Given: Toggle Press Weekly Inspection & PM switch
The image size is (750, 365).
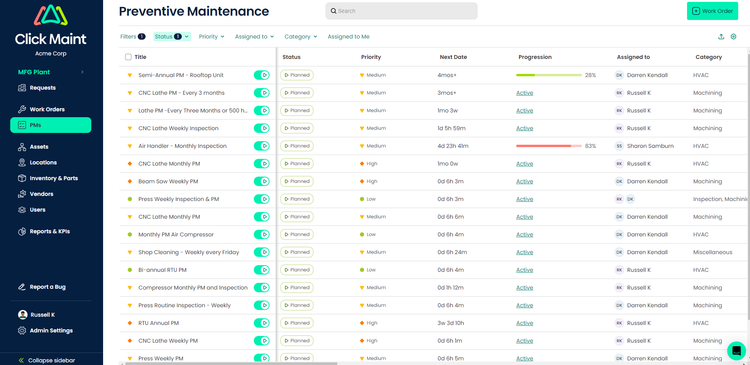Looking at the screenshot, I should tap(262, 199).
